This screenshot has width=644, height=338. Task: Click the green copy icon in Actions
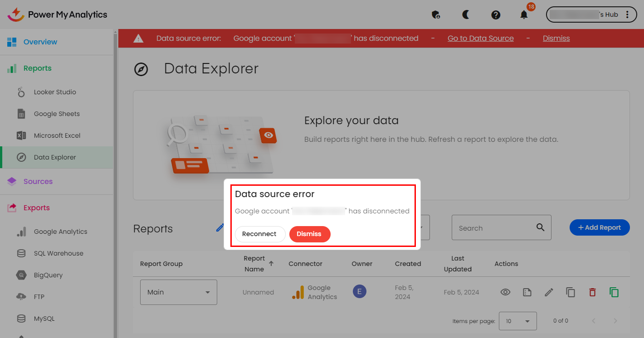coord(614,292)
